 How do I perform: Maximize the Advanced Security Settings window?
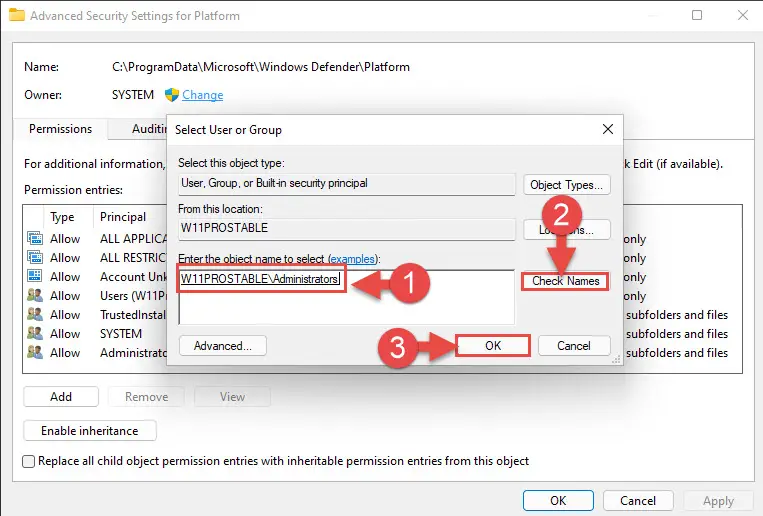point(697,15)
